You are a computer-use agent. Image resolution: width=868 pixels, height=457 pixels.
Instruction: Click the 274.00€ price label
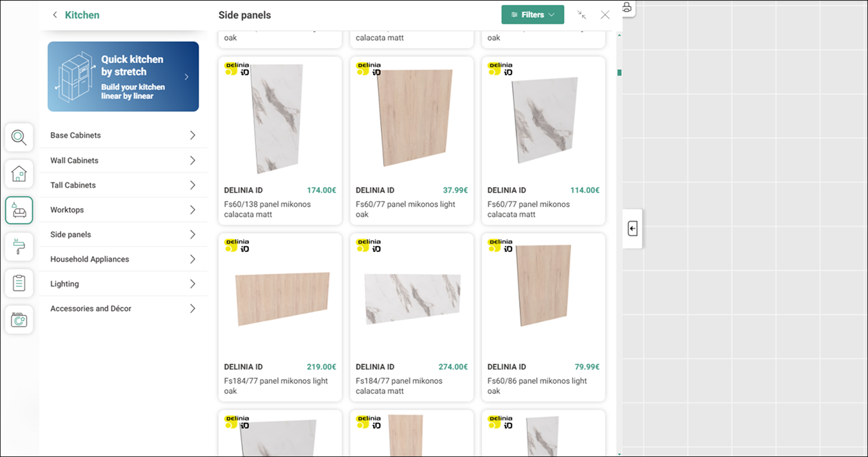tap(453, 367)
